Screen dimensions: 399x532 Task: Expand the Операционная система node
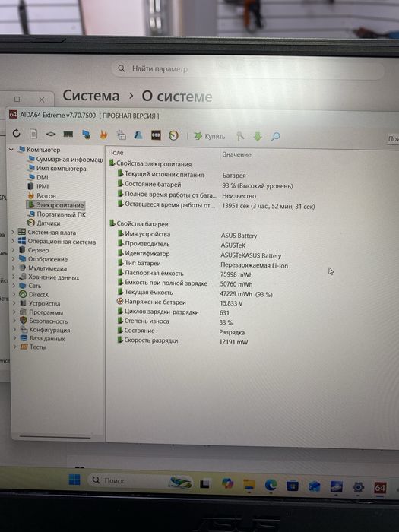click(x=13, y=241)
